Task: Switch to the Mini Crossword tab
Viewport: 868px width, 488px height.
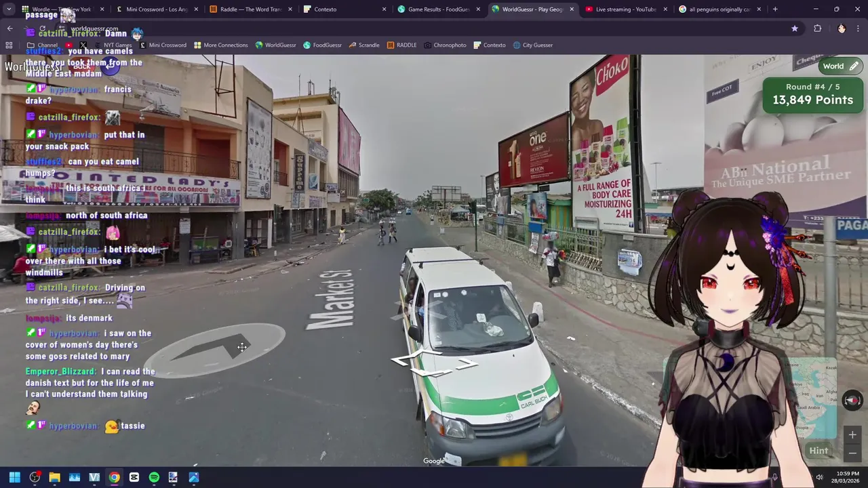Action: tap(157, 9)
